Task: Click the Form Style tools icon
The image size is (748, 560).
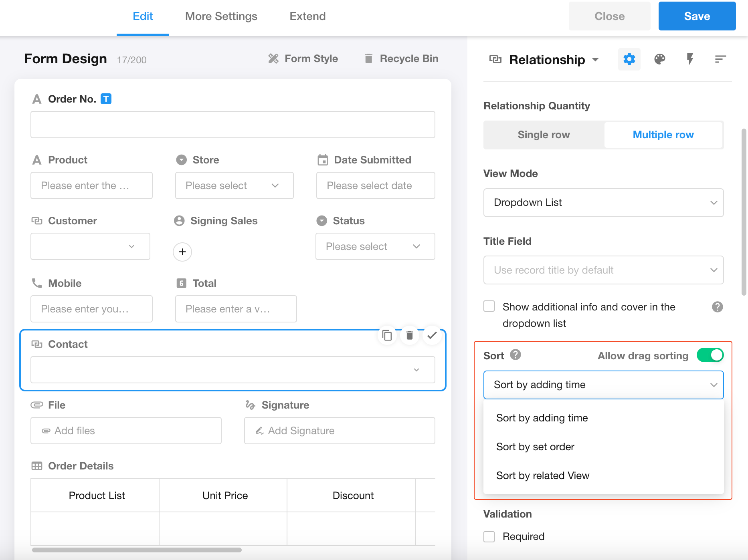Action: (273, 58)
